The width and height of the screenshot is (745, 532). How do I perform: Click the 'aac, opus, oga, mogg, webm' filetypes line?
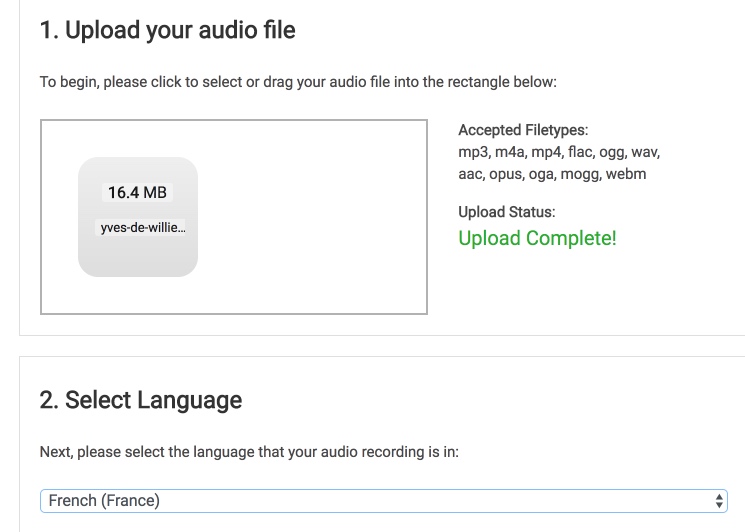[x=552, y=174]
